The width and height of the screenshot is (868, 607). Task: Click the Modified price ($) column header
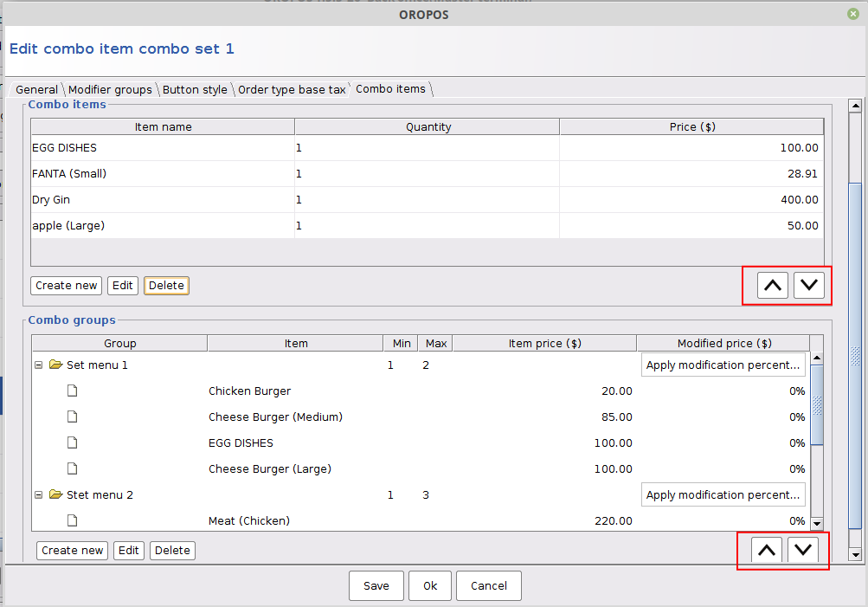coord(723,344)
